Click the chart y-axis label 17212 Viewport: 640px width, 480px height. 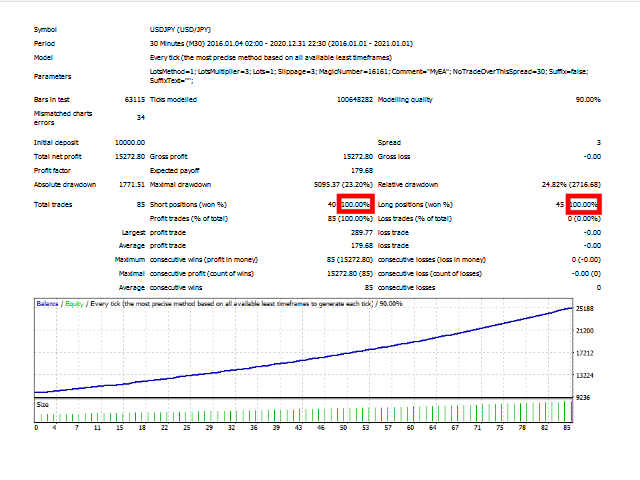click(x=584, y=353)
